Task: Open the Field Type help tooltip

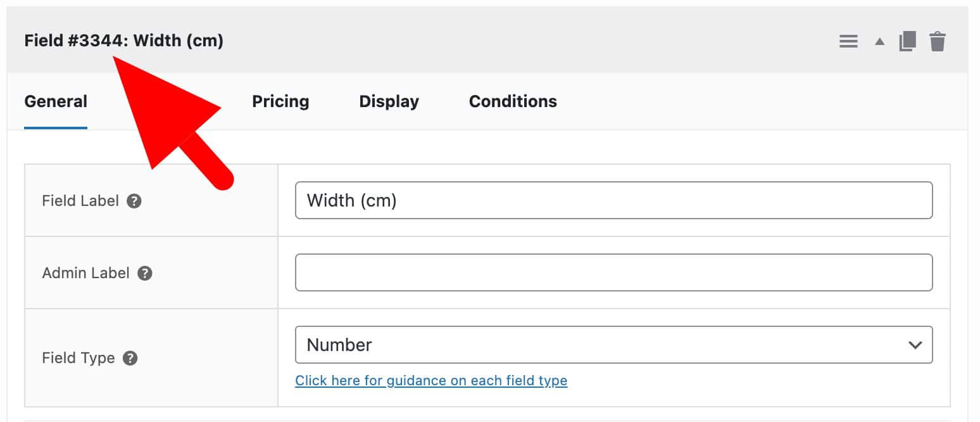Action: click(129, 358)
